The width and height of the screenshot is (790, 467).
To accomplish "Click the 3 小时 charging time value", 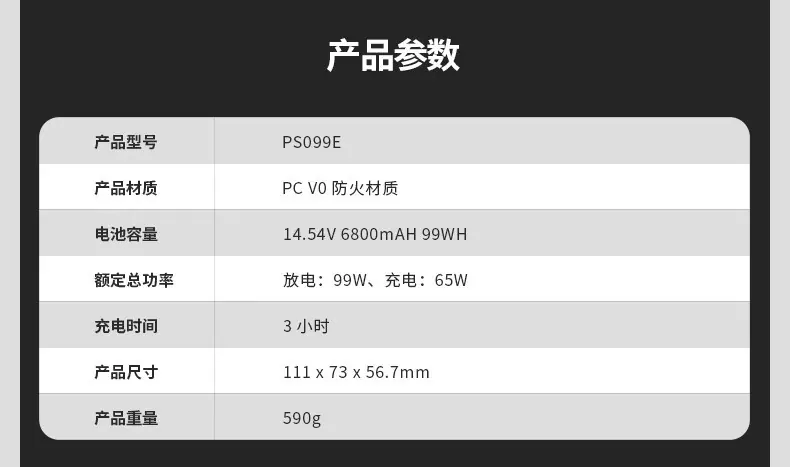I will (x=306, y=326).
